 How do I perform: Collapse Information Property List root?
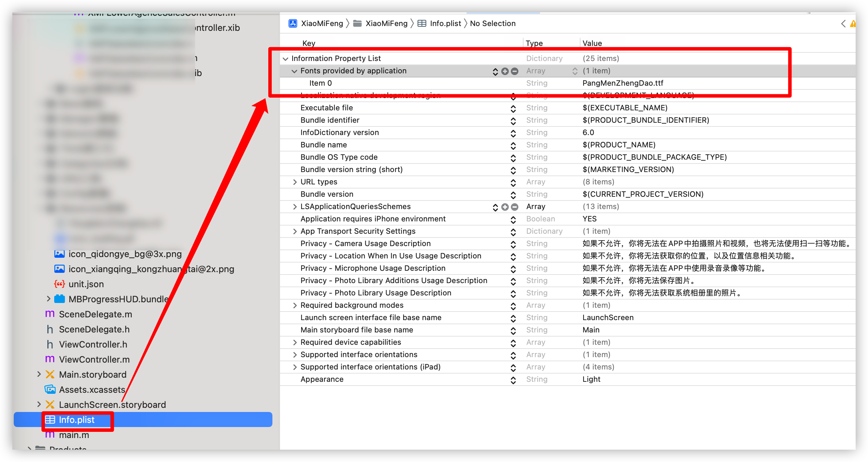click(285, 59)
